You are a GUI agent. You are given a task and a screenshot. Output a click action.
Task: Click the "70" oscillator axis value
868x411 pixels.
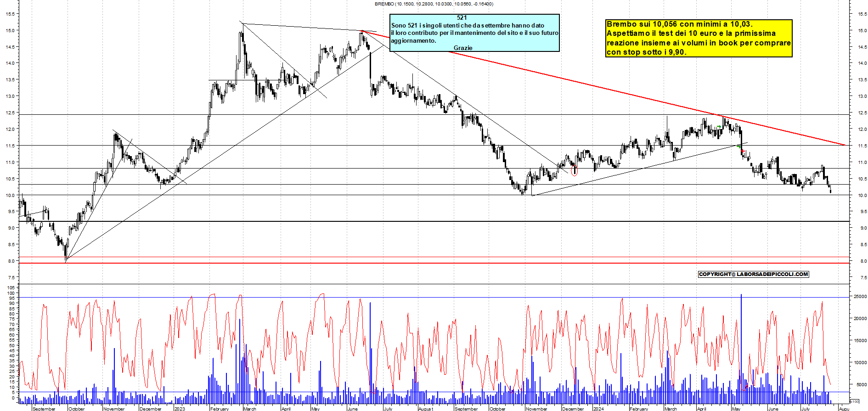(x=12, y=324)
